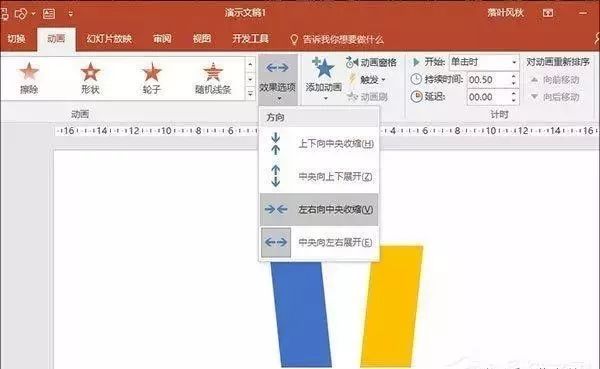The height and width of the screenshot is (369, 600).
Task: Expand the full animation gallery
Action: 250,93
